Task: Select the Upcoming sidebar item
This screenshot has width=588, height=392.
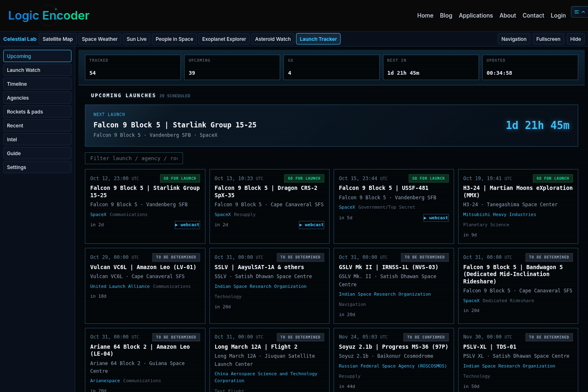Action: point(37,56)
